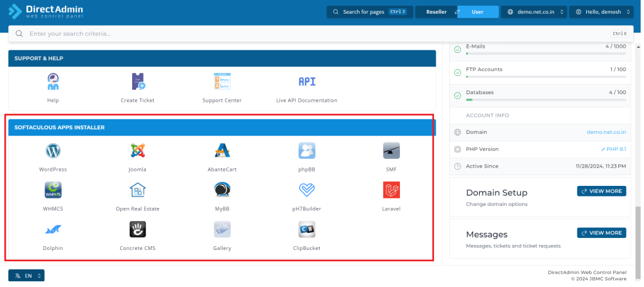Switch to User access level
Image resolution: width=644 pixels, height=287 pixels.
(x=478, y=12)
